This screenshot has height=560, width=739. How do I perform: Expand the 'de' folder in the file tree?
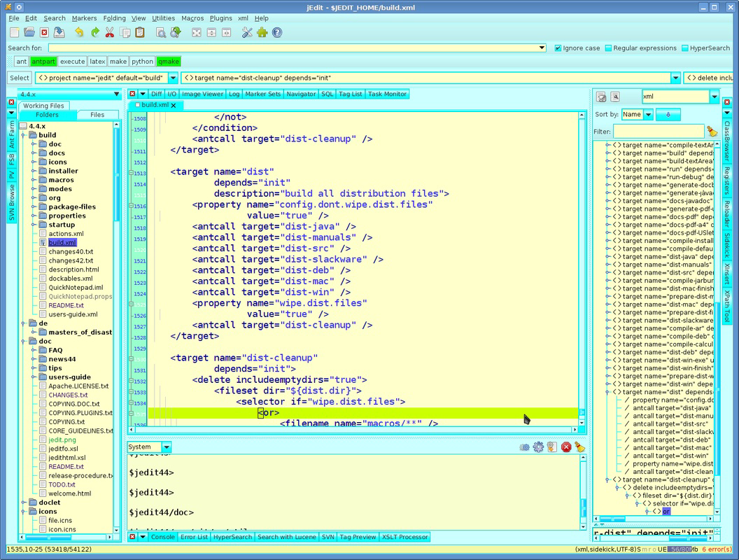[x=23, y=322]
